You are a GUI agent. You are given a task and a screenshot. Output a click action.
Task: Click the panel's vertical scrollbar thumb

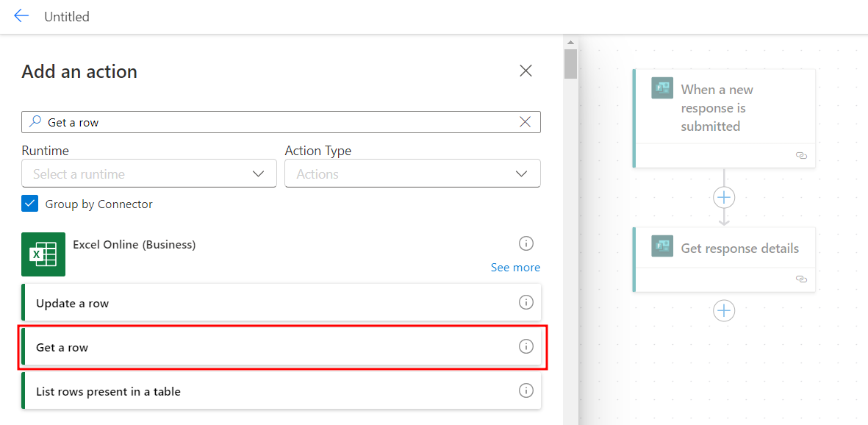(571, 63)
